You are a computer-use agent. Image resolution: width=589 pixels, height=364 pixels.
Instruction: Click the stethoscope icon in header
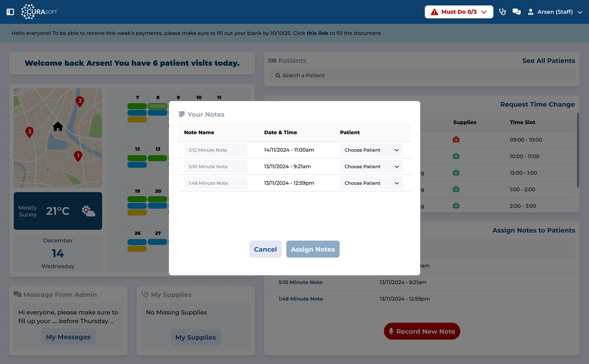click(502, 12)
